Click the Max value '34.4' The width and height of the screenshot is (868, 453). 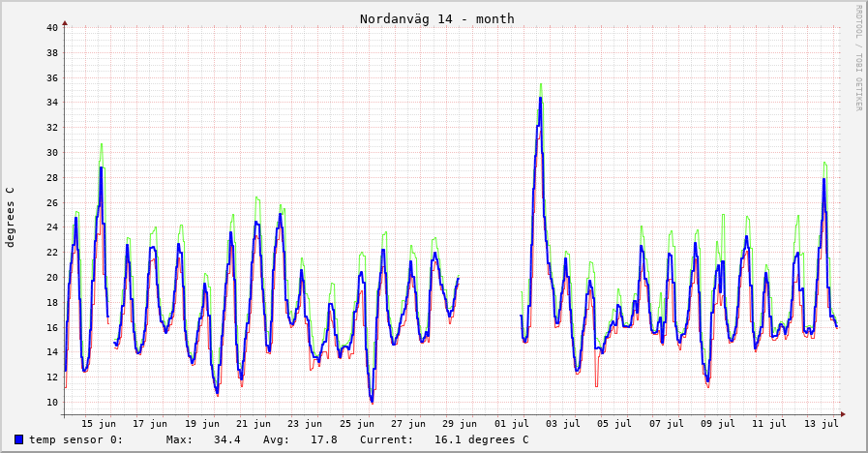[x=227, y=439]
